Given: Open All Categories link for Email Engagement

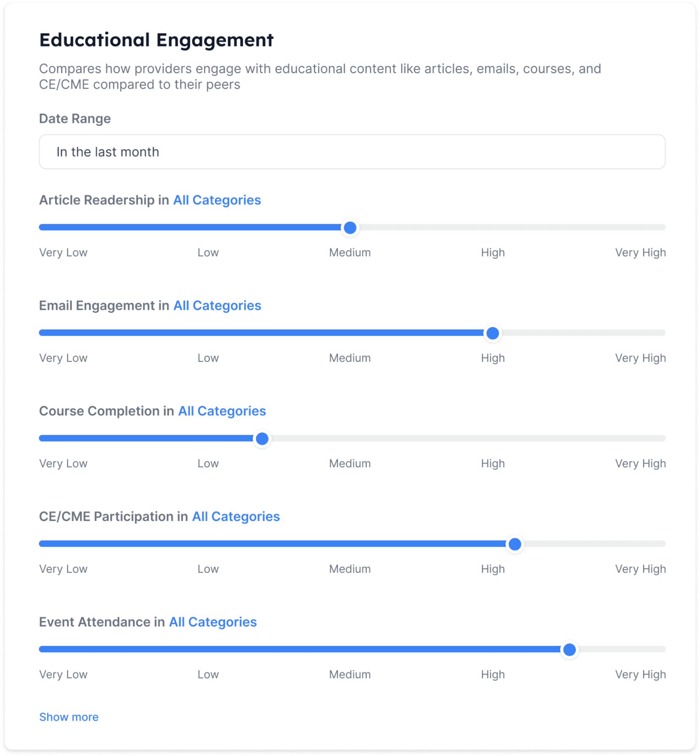Looking at the screenshot, I should [217, 306].
